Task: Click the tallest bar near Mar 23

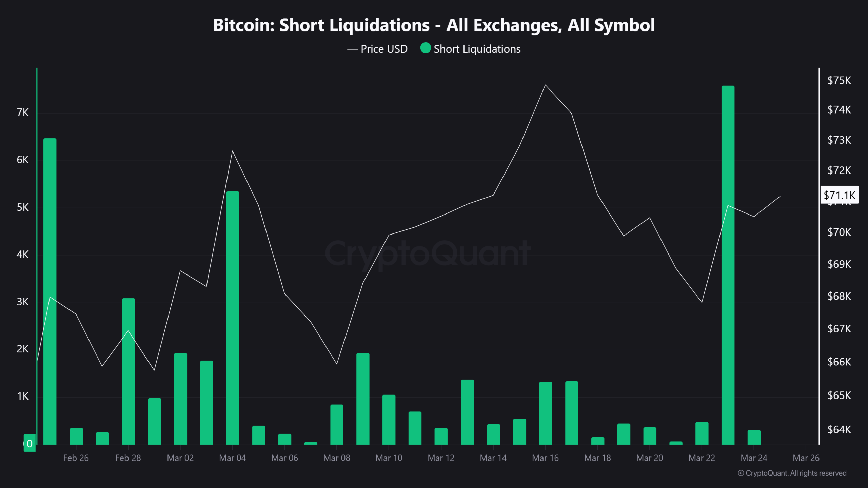Action: [x=728, y=264]
